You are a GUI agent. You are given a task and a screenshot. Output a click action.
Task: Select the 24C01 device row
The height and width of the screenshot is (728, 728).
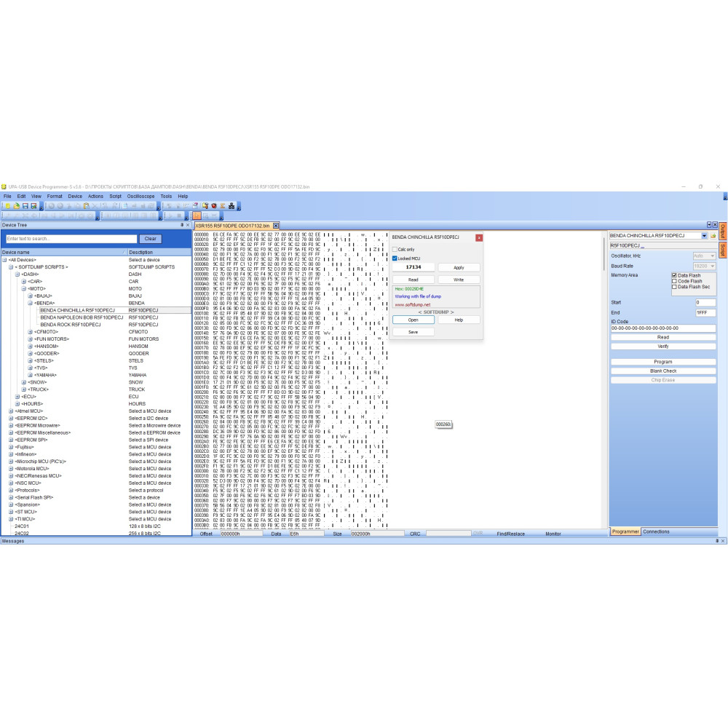(21, 526)
